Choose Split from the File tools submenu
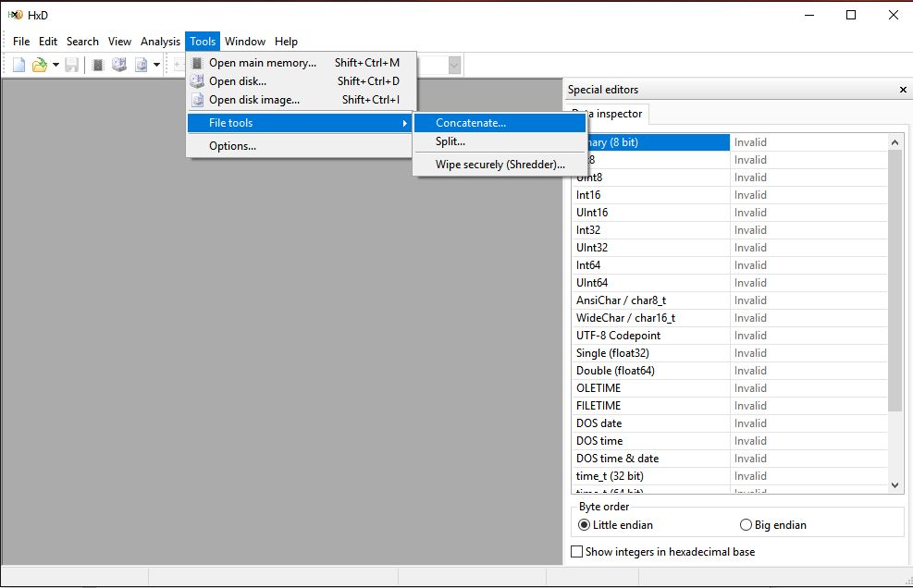913x588 pixels. point(450,141)
